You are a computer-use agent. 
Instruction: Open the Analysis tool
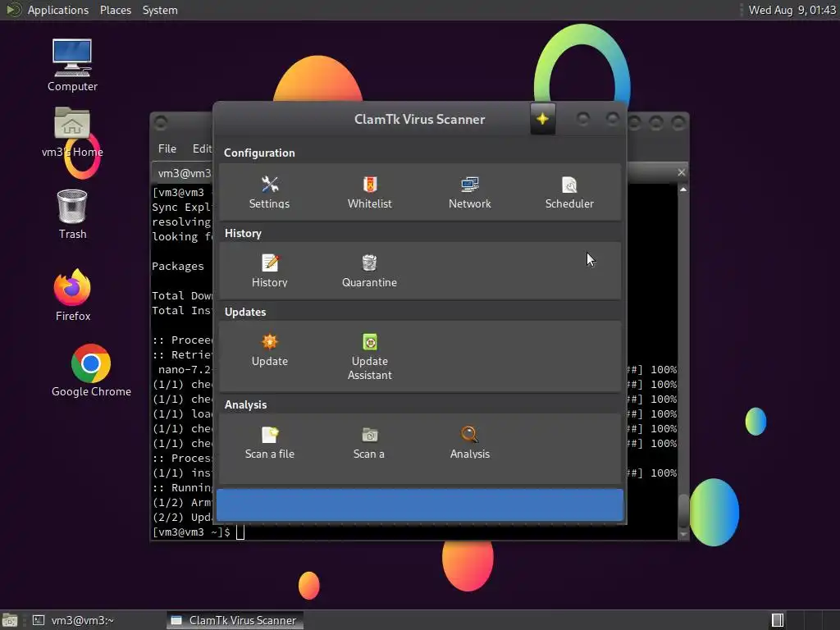470,442
